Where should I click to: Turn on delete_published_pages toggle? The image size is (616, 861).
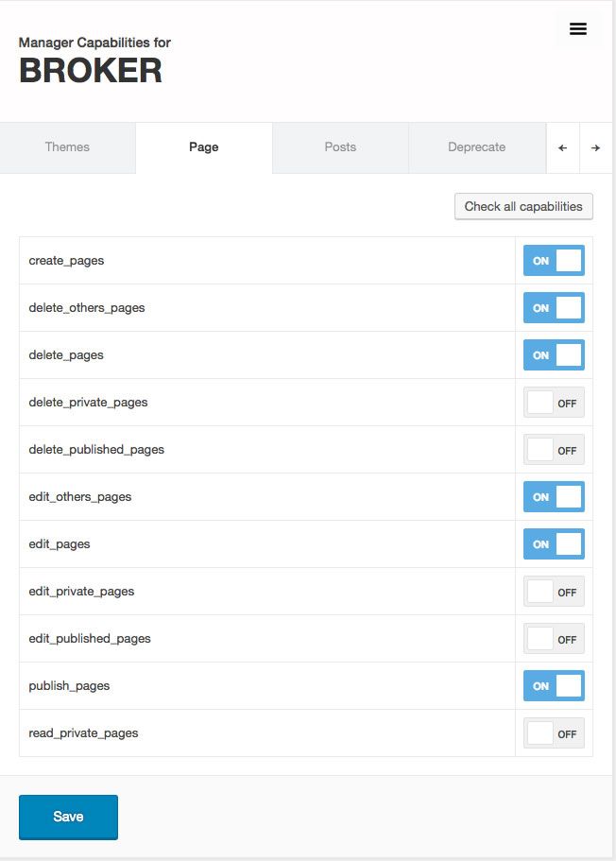554,450
